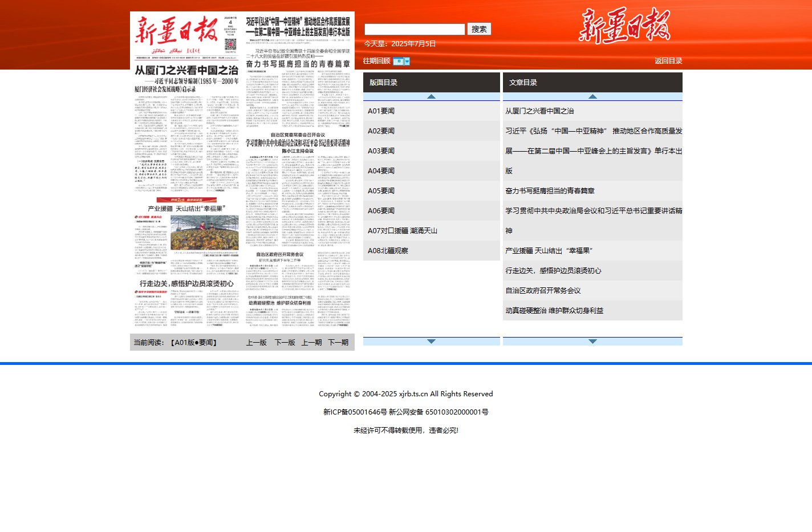Open the 往期回顾 calendar date picker icon

pos(401,61)
